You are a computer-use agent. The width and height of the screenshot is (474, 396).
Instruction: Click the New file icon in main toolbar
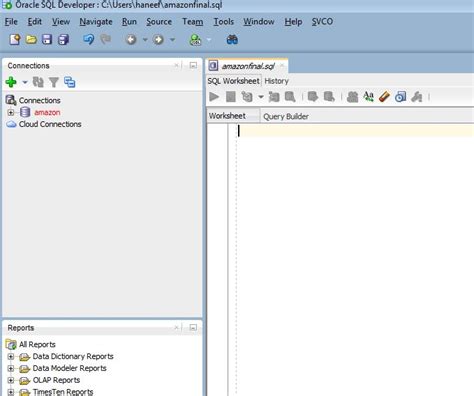(x=15, y=40)
